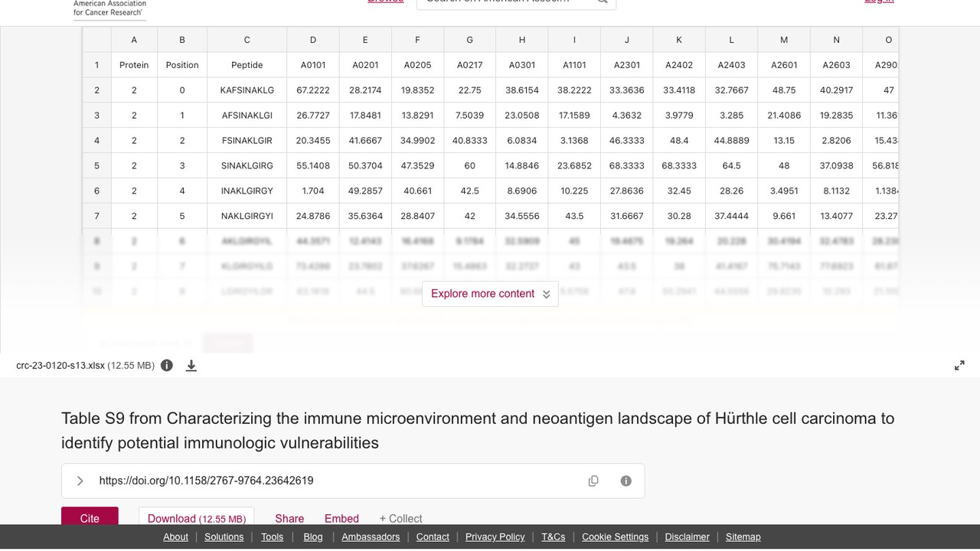Open the Sitemap footer link

coord(743,537)
